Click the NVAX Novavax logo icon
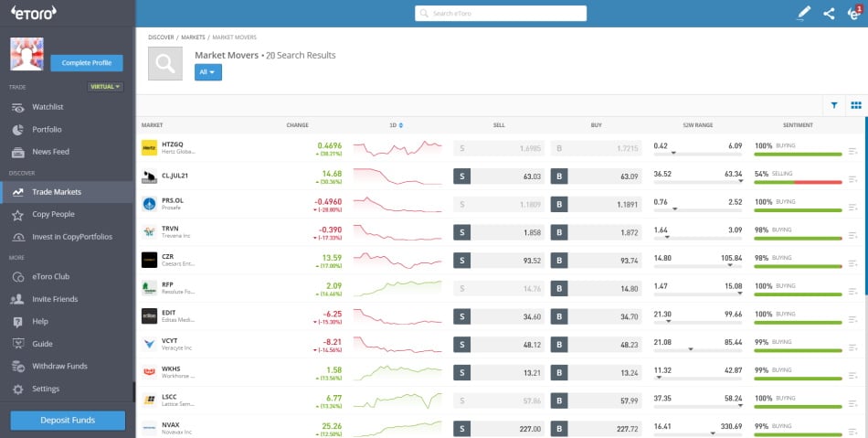Screen dimensions: 868x438 (x=149, y=428)
